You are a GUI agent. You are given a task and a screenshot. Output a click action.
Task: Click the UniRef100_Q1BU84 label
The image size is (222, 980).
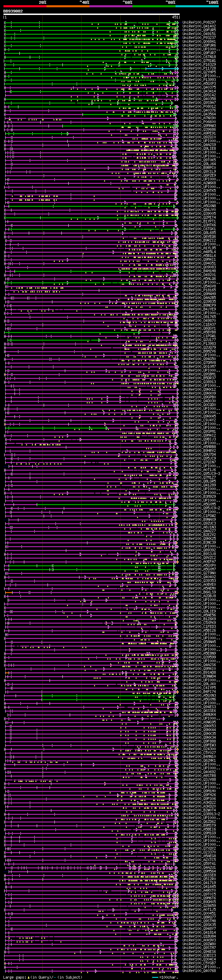pyautogui.click(x=199, y=936)
